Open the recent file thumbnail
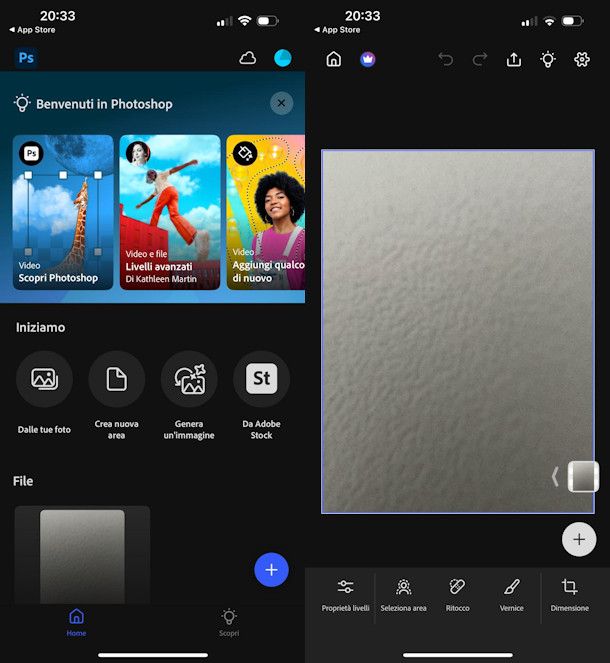 (x=82, y=555)
